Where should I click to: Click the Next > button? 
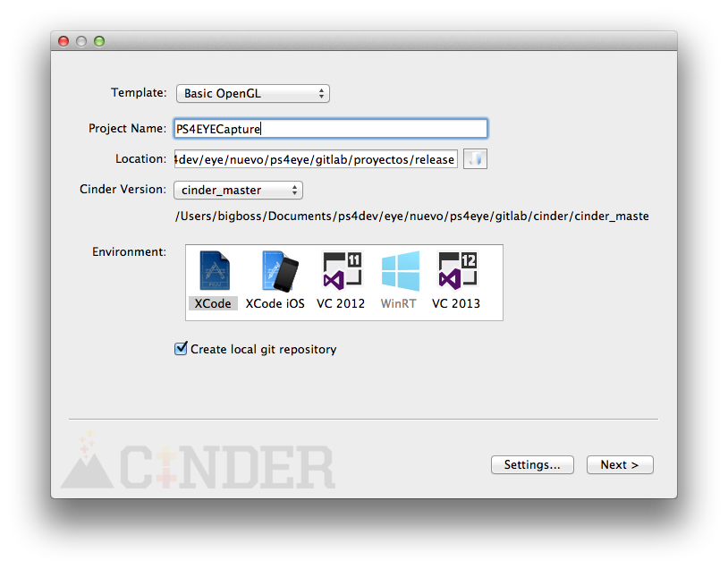620,464
